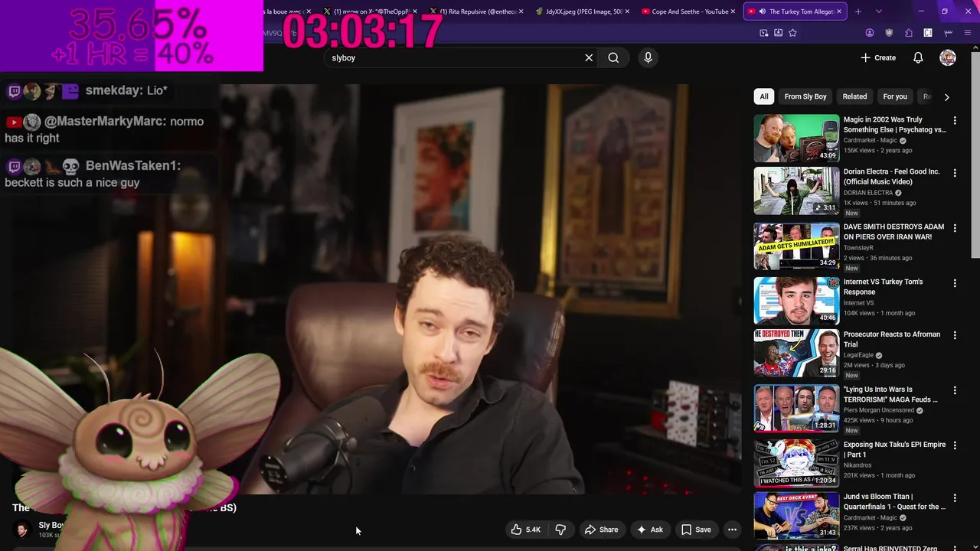Image resolution: width=980 pixels, height=551 pixels.
Task: Click the YouTube search magnifier button
Action: point(613,57)
